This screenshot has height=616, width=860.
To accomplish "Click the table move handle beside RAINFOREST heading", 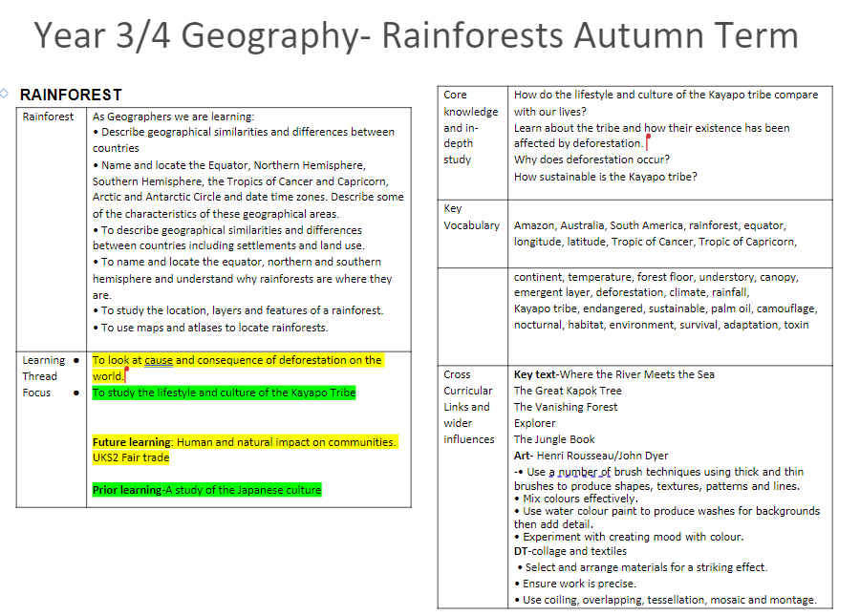I will [x=5, y=94].
